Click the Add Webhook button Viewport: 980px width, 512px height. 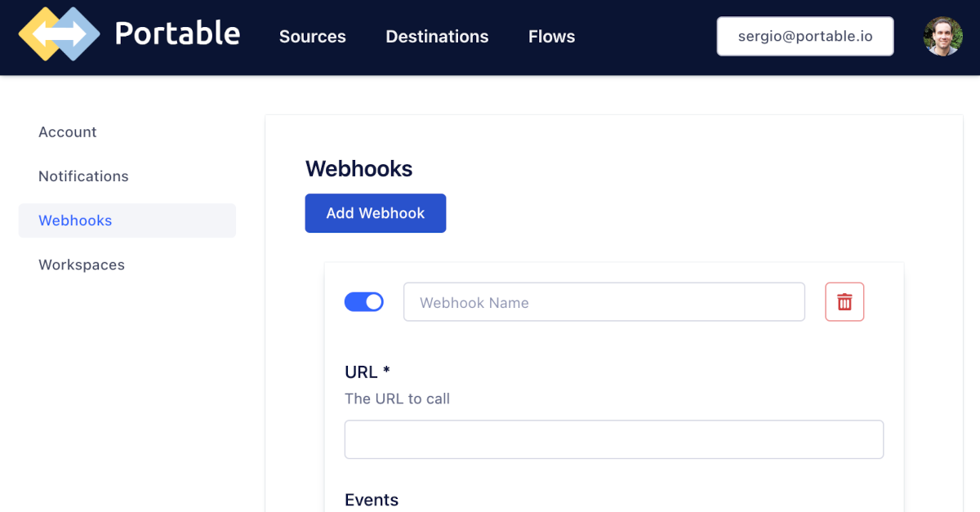pyautogui.click(x=375, y=212)
